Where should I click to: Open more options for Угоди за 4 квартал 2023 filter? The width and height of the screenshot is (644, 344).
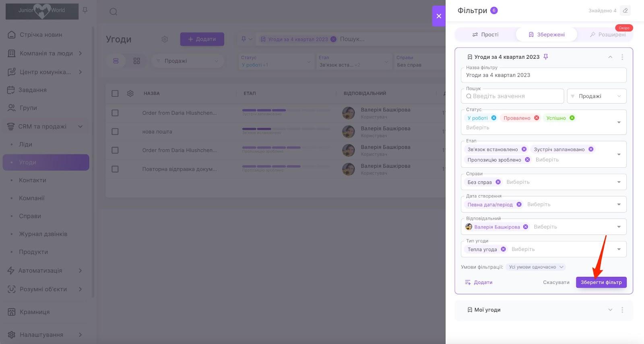(622, 57)
